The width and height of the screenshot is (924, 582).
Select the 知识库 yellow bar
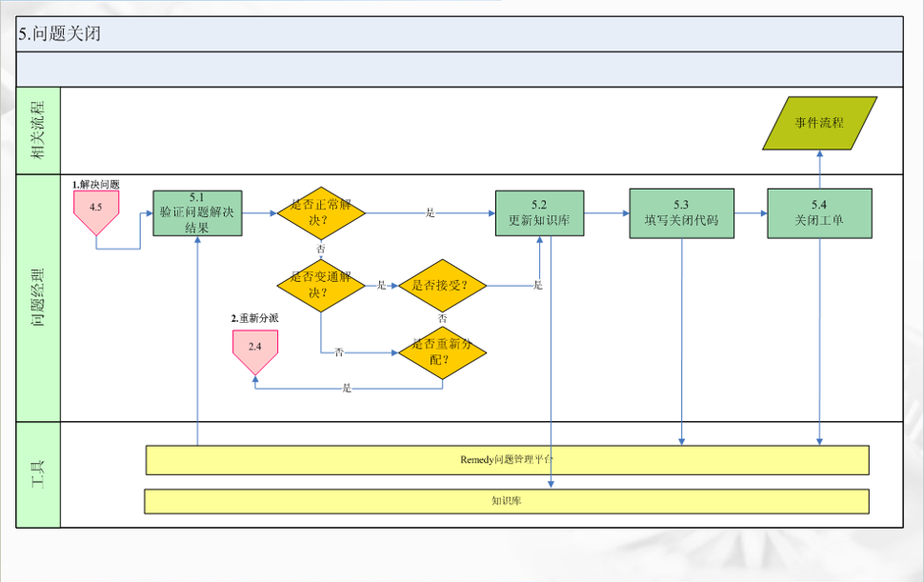coord(507,501)
